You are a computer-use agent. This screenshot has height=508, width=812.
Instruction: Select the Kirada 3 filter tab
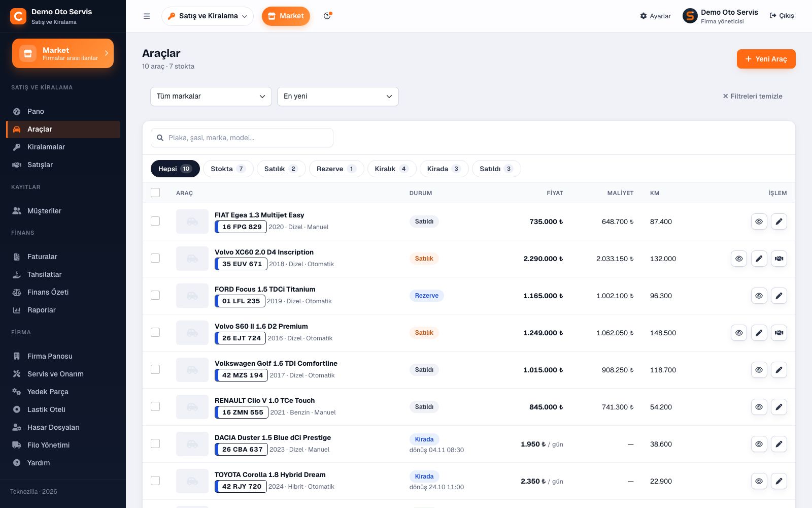(444, 169)
